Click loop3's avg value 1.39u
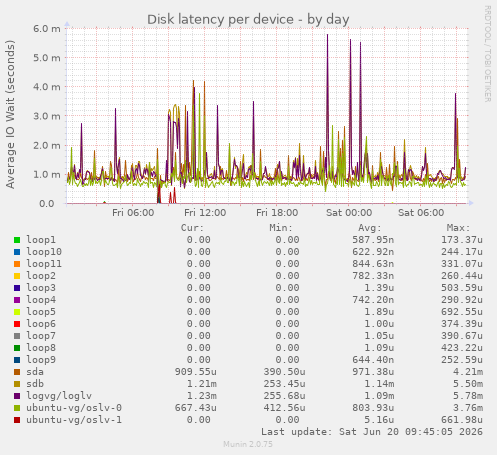This screenshot has height=455, width=497. (x=379, y=288)
